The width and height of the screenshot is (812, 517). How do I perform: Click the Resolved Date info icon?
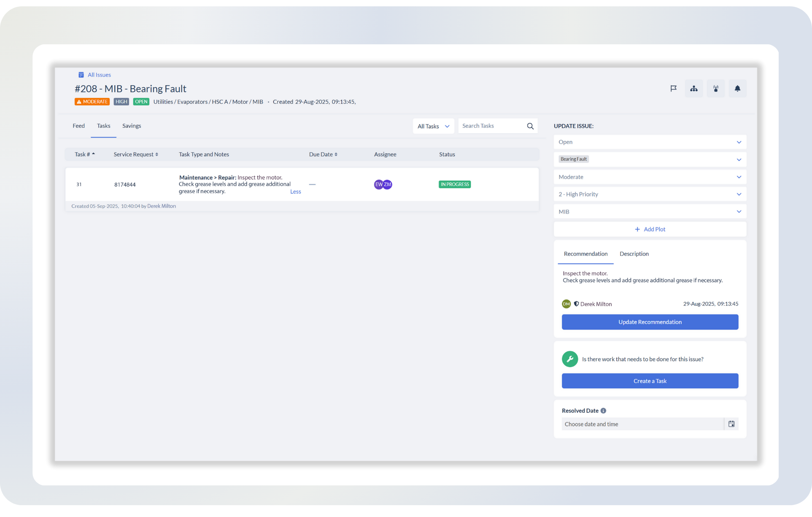pos(603,411)
